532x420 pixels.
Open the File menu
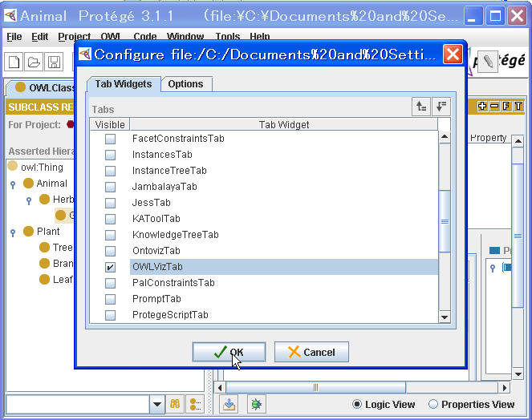pos(14,37)
